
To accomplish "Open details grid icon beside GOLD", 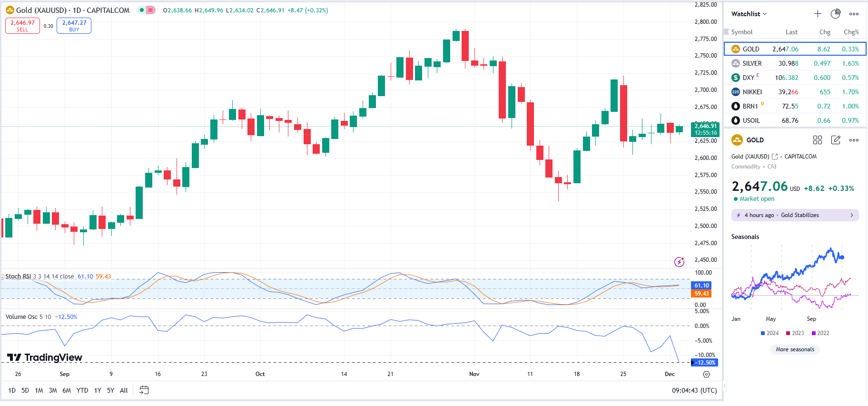I will (818, 140).
